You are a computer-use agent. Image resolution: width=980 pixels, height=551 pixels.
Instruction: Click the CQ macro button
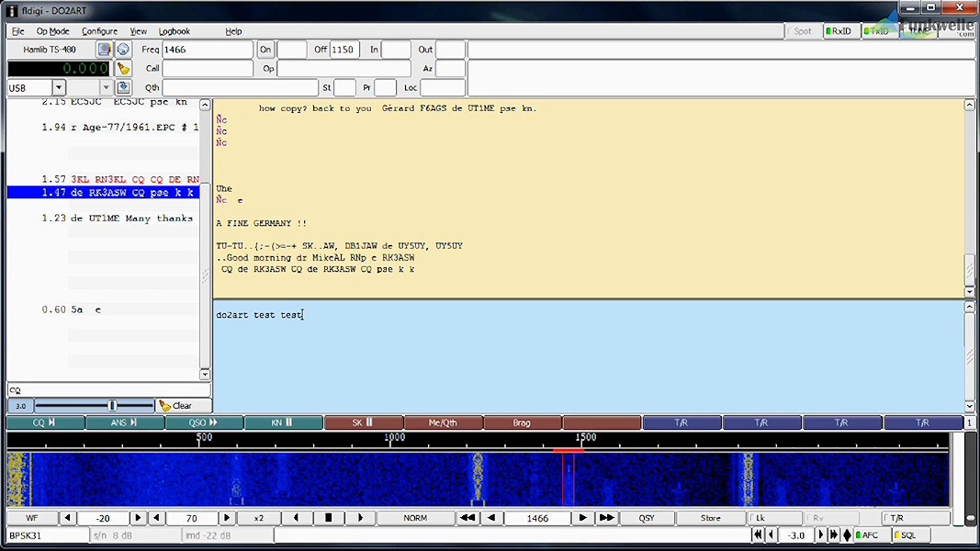(x=45, y=422)
